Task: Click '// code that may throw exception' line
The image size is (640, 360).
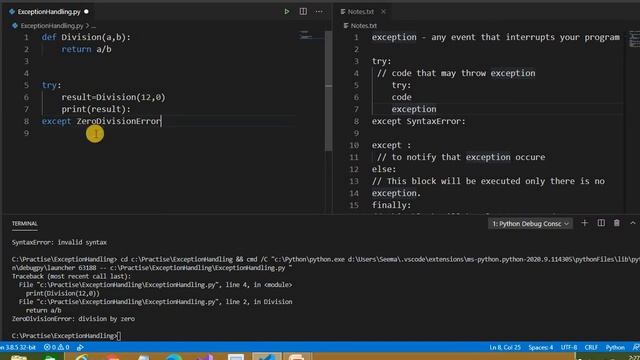Action: [456, 73]
